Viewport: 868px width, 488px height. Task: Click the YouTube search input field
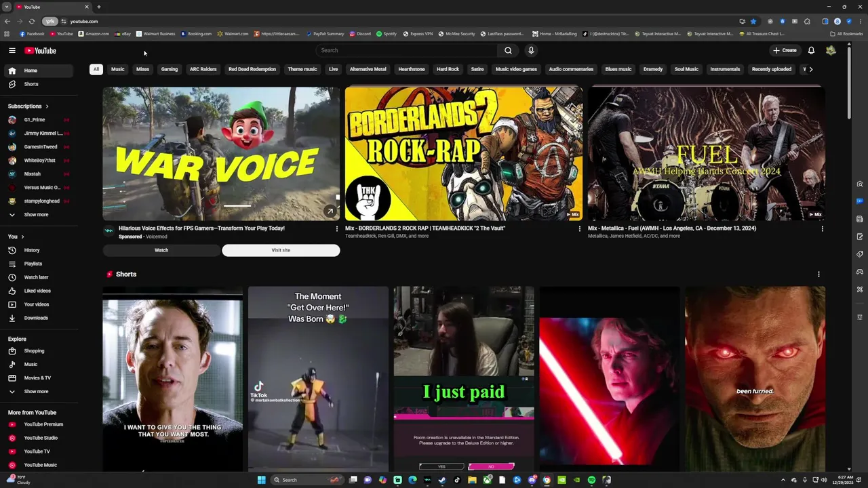click(x=407, y=50)
